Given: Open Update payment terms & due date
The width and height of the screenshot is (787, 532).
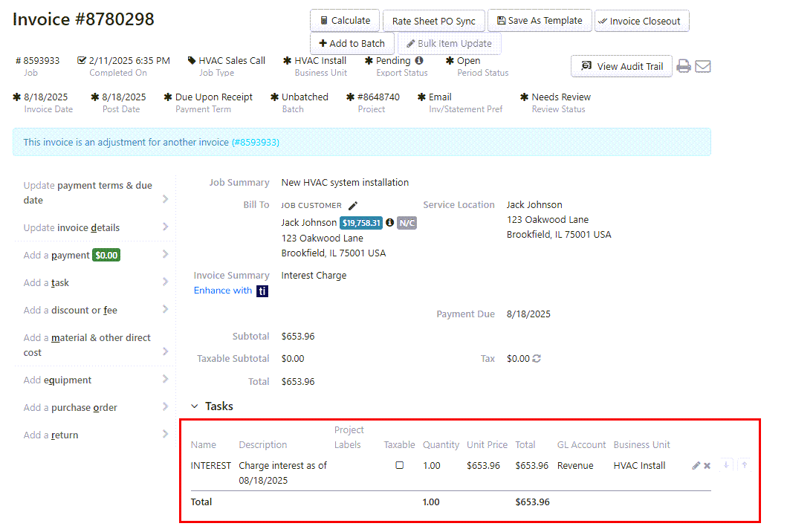Looking at the screenshot, I should click(x=95, y=192).
